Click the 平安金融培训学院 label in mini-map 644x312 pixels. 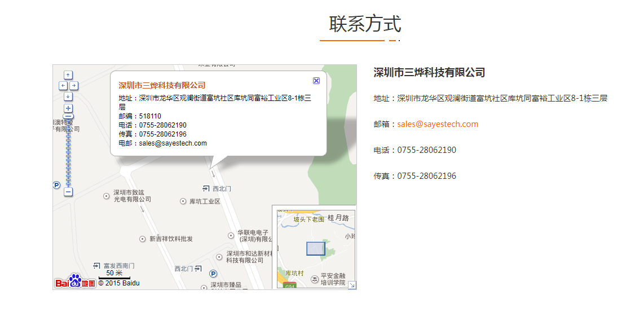[x=333, y=279]
